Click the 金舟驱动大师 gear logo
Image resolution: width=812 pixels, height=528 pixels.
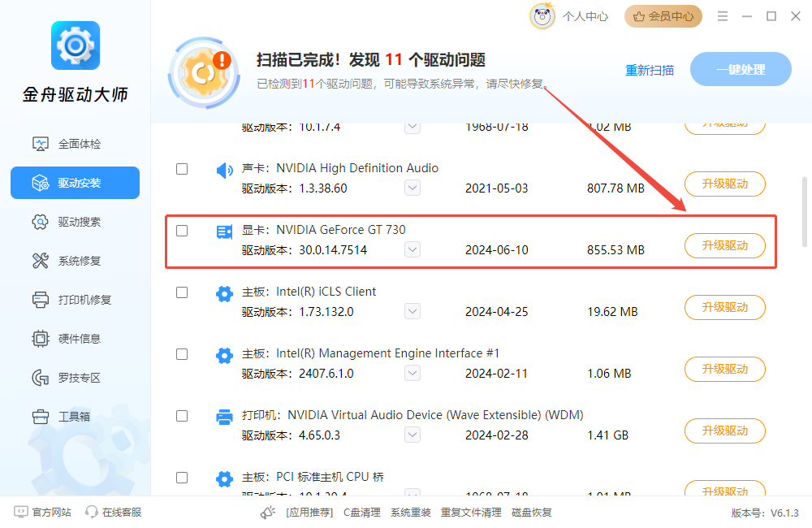click(76, 45)
